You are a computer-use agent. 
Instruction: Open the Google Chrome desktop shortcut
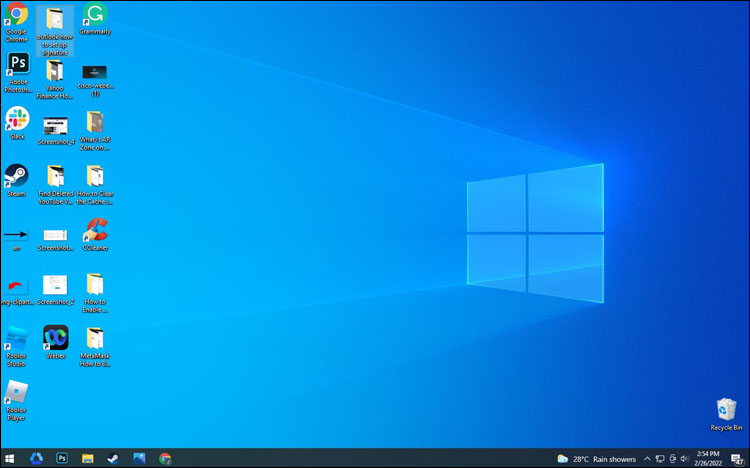pos(16,22)
